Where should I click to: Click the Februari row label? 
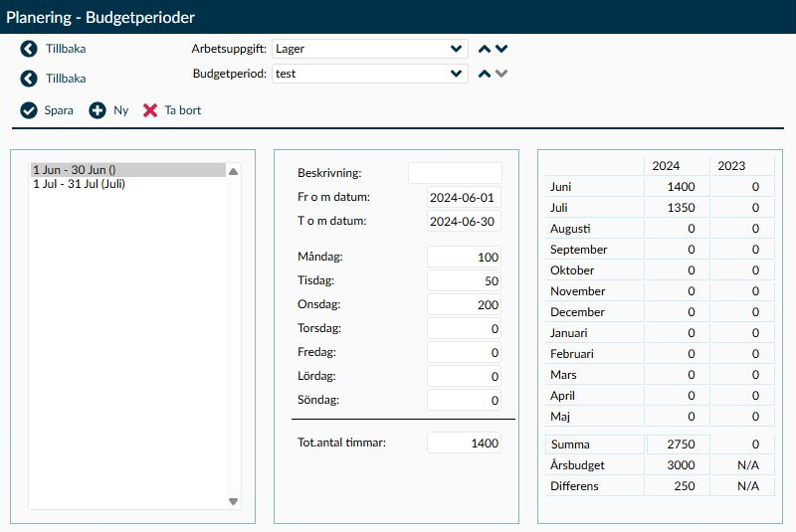571,353
